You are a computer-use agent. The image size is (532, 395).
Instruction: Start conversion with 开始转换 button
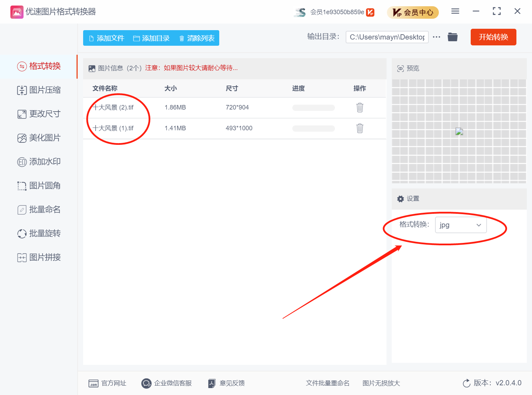point(493,37)
